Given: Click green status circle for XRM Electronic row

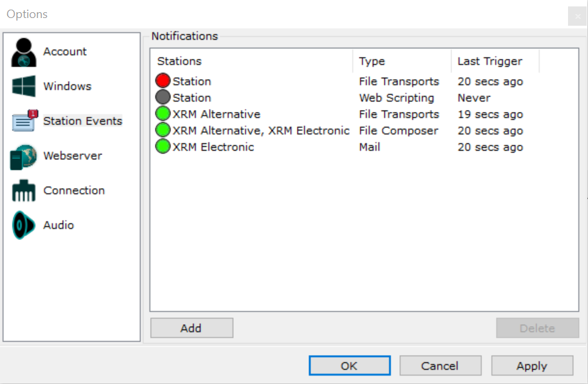Looking at the screenshot, I should 163,147.
